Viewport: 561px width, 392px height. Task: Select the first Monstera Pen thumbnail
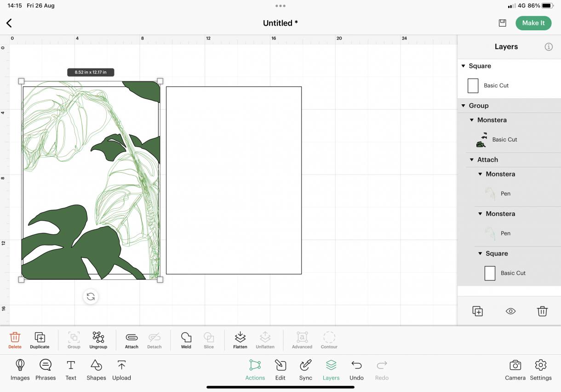tap(490, 193)
